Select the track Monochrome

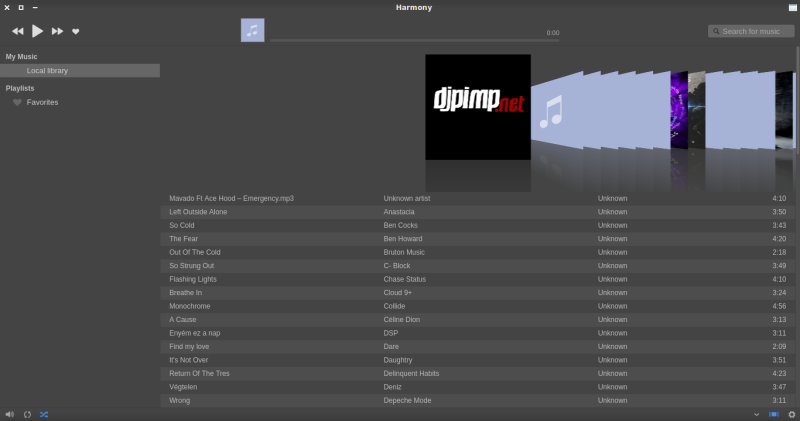(190, 306)
